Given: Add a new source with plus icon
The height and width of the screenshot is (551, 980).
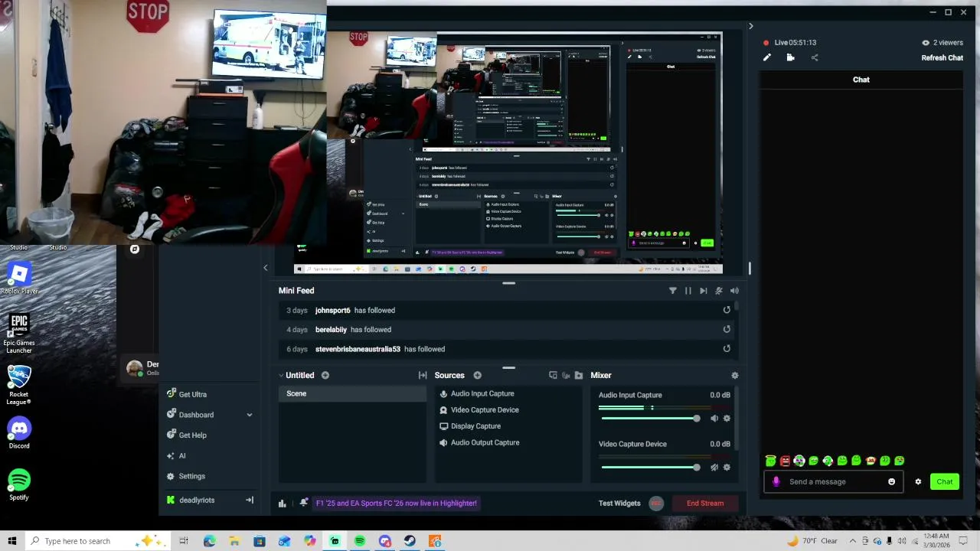Looking at the screenshot, I should (x=477, y=375).
